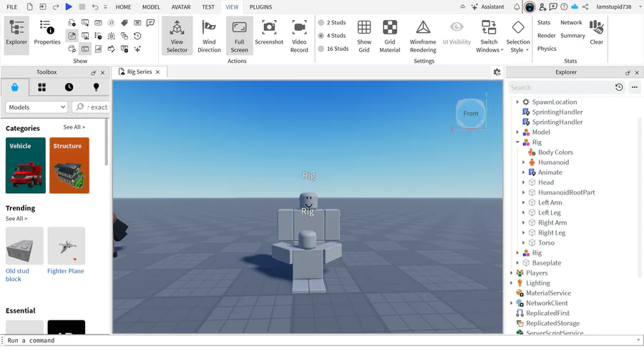Create a new file with the page icon
This screenshot has width=644, height=362.
(29, 6)
